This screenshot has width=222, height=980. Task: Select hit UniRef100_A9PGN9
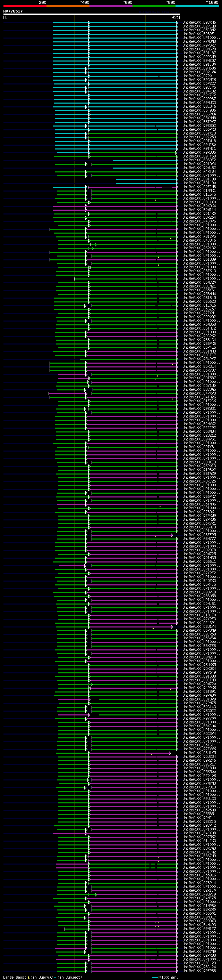pyautogui.click(x=199, y=57)
